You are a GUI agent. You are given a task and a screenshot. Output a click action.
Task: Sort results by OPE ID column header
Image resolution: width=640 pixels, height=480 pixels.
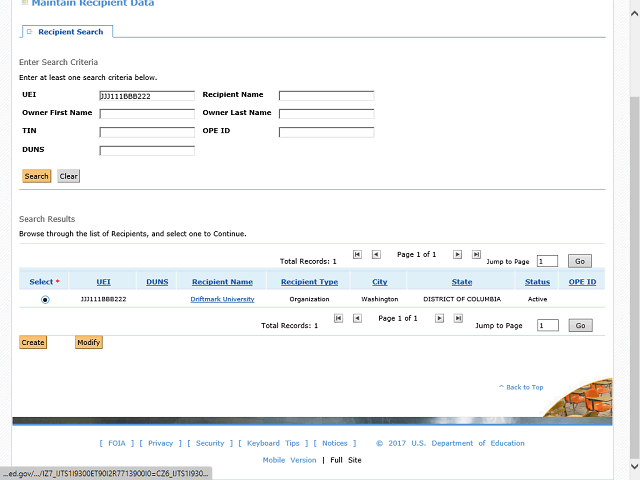coord(582,282)
